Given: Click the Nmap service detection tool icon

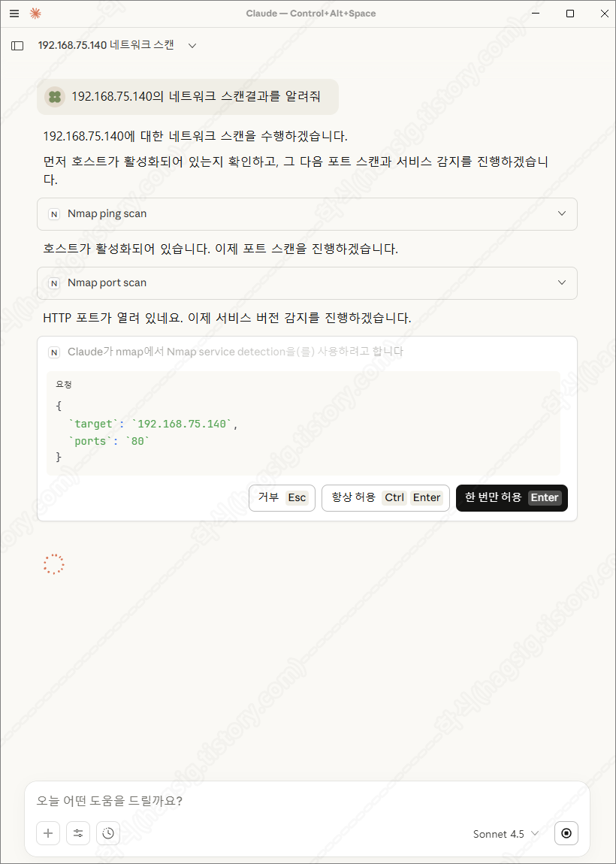Looking at the screenshot, I should pyautogui.click(x=54, y=352).
